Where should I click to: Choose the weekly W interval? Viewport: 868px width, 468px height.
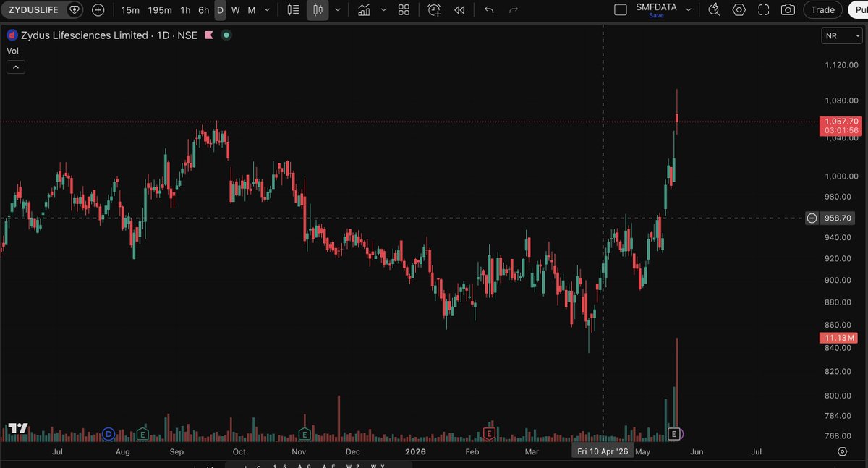236,10
